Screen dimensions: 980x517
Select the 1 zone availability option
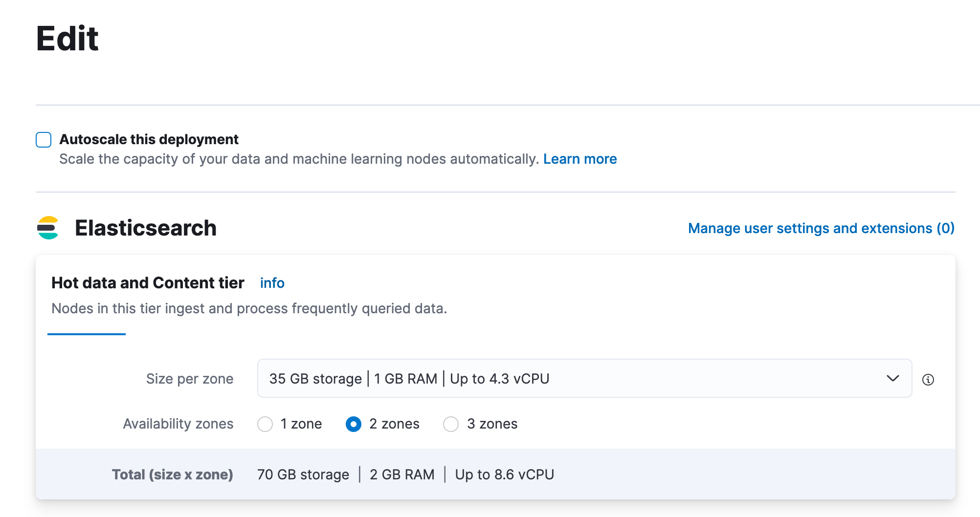pyautogui.click(x=265, y=424)
